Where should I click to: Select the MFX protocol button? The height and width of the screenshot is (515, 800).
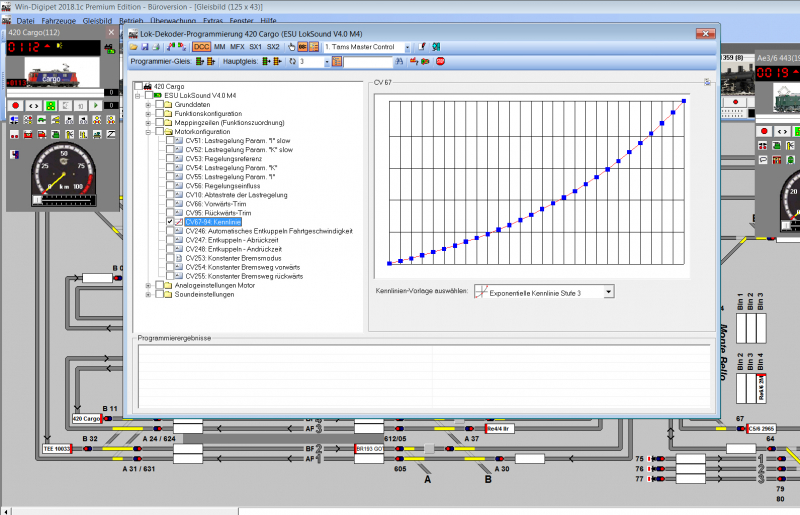pos(236,47)
